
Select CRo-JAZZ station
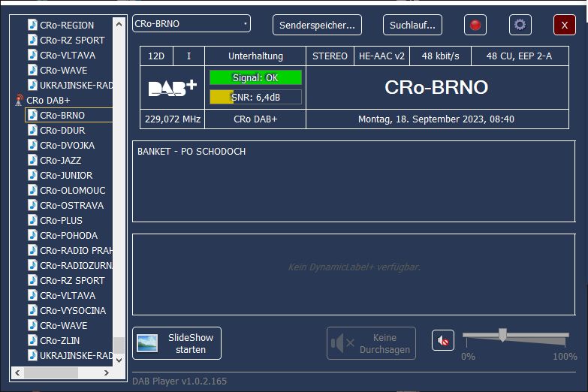coord(61,160)
